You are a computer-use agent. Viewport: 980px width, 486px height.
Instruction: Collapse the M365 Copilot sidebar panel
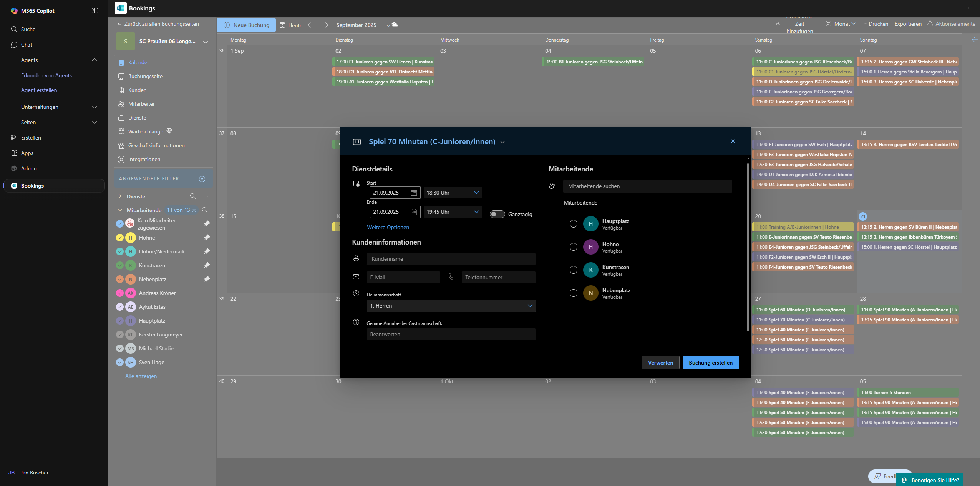(x=95, y=11)
